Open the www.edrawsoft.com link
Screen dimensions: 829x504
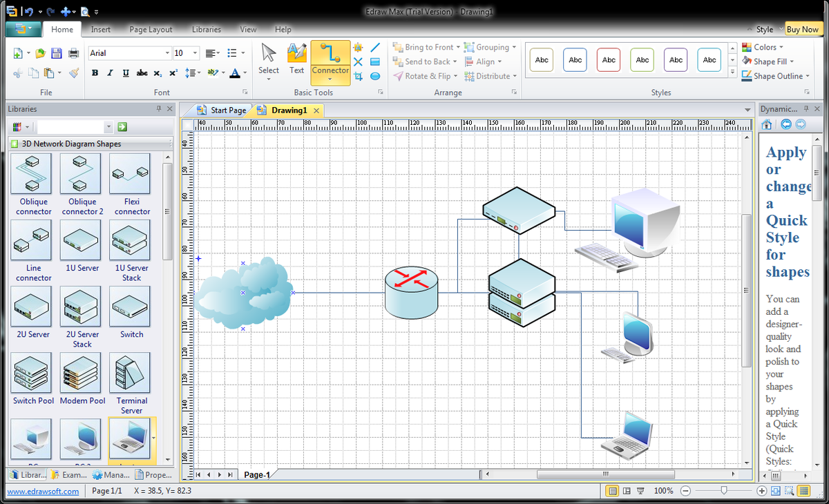coord(42,491)
